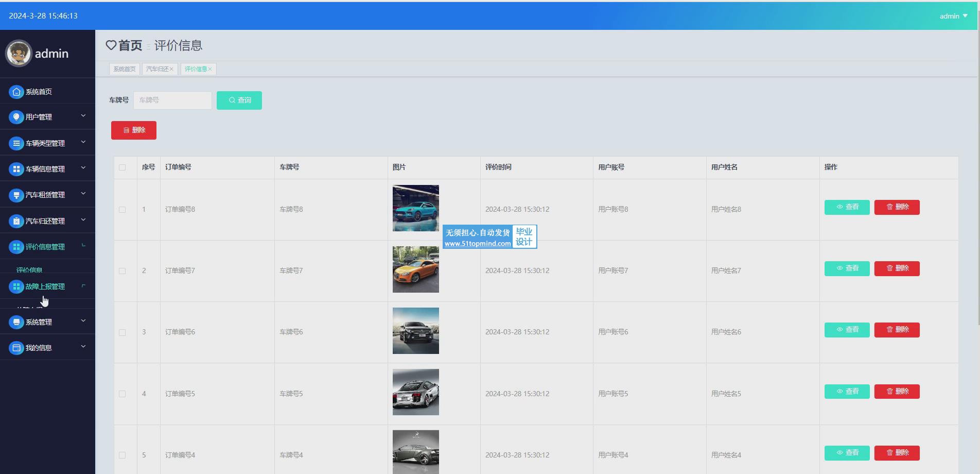Viewport: 980px width, 474px height.
Task: Expand the 用户管理 menu chevron
Action: coord(83,116)
